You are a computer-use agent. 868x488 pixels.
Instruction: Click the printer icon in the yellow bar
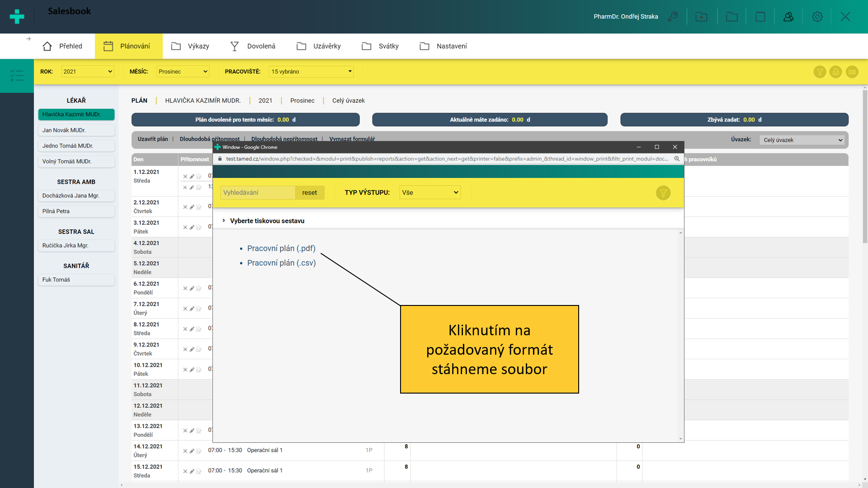coord(835,72)
